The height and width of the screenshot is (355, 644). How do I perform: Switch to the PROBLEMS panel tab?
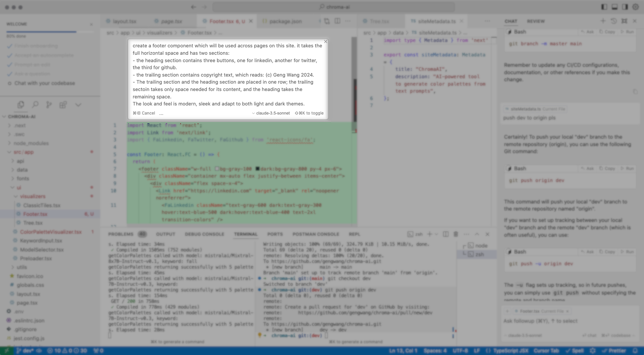(x=121, y=234)
